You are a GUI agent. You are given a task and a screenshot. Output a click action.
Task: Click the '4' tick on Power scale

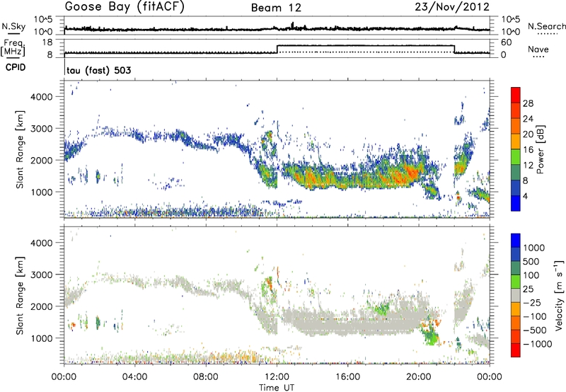525,196
